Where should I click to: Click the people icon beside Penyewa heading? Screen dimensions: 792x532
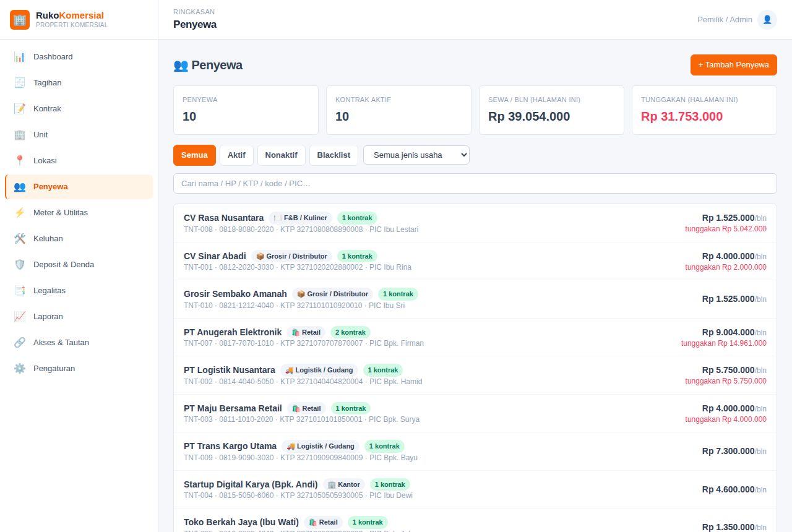tap(181, 65)
